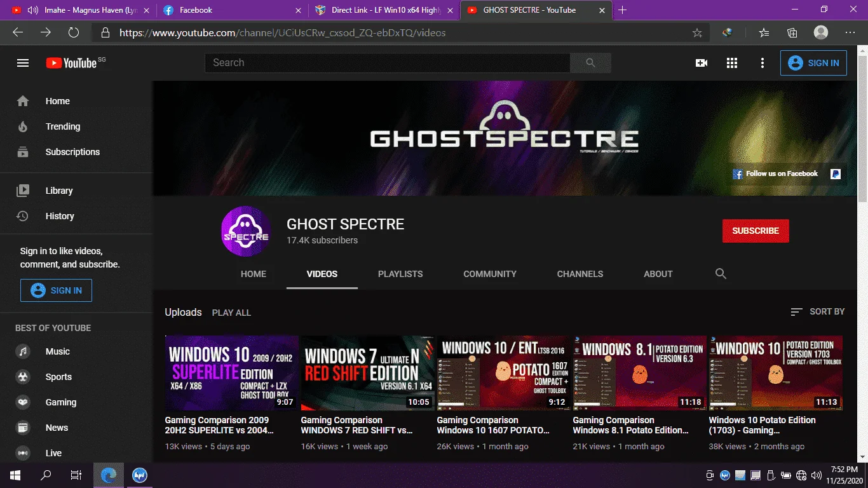Open the CHANNELS tab

pyautogui.click(x=580, y=274)
